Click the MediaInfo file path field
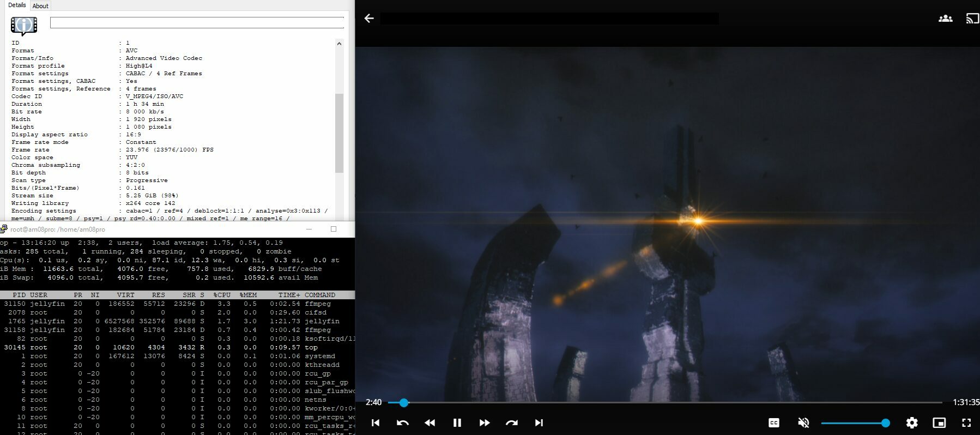980x435 pixels. tap(197, 22)
